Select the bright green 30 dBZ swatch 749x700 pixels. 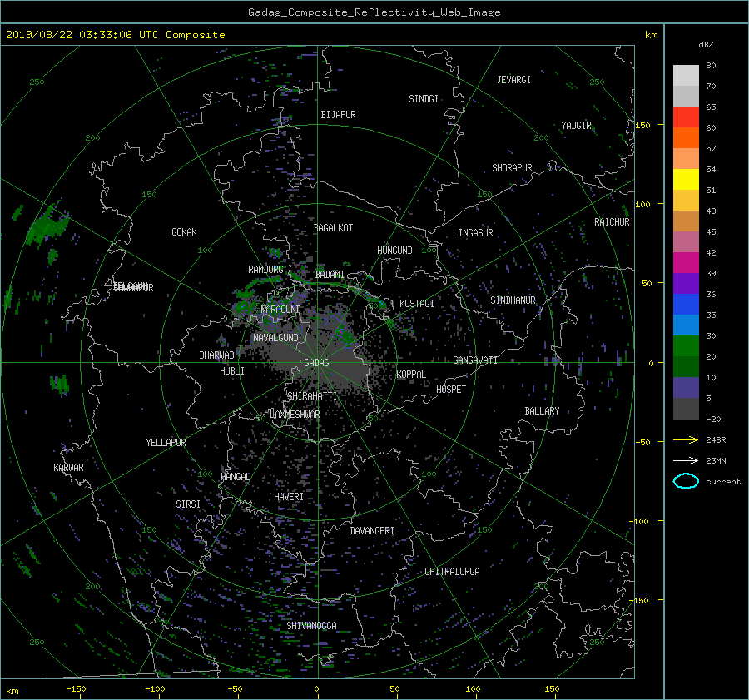(686, 346)
